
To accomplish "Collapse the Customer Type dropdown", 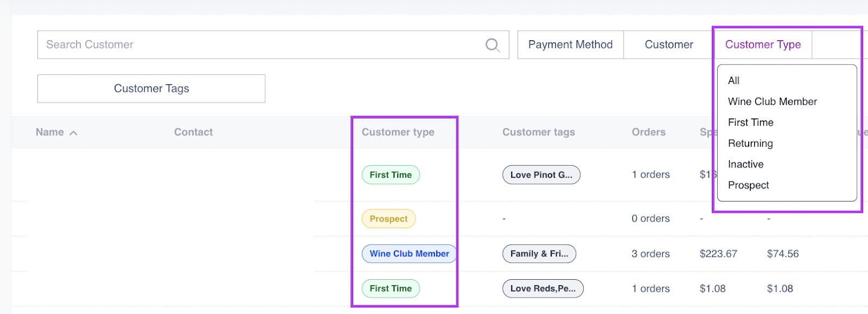I will (x=762, y=45).
